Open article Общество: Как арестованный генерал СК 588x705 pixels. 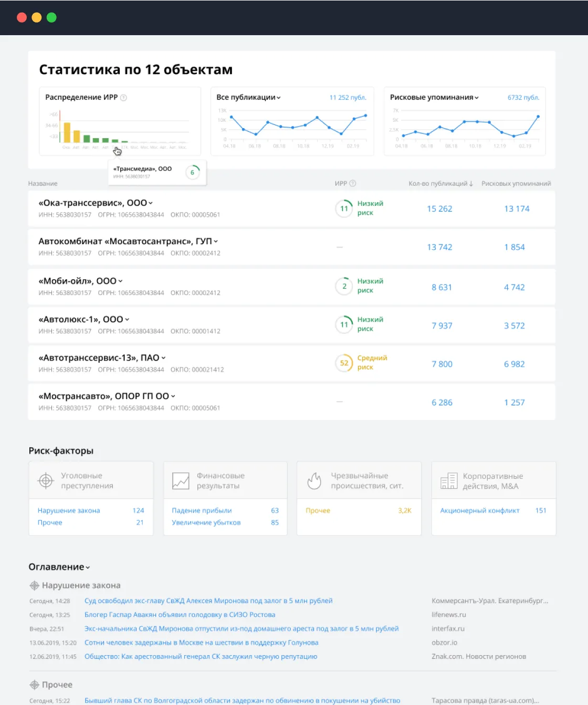pos(201,656)
